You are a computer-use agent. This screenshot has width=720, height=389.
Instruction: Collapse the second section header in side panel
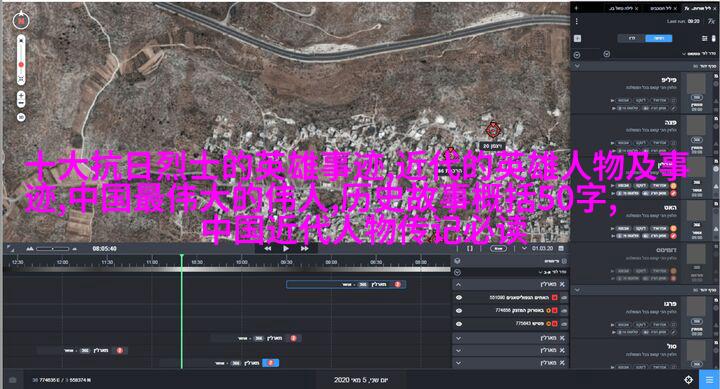[577, 290]
